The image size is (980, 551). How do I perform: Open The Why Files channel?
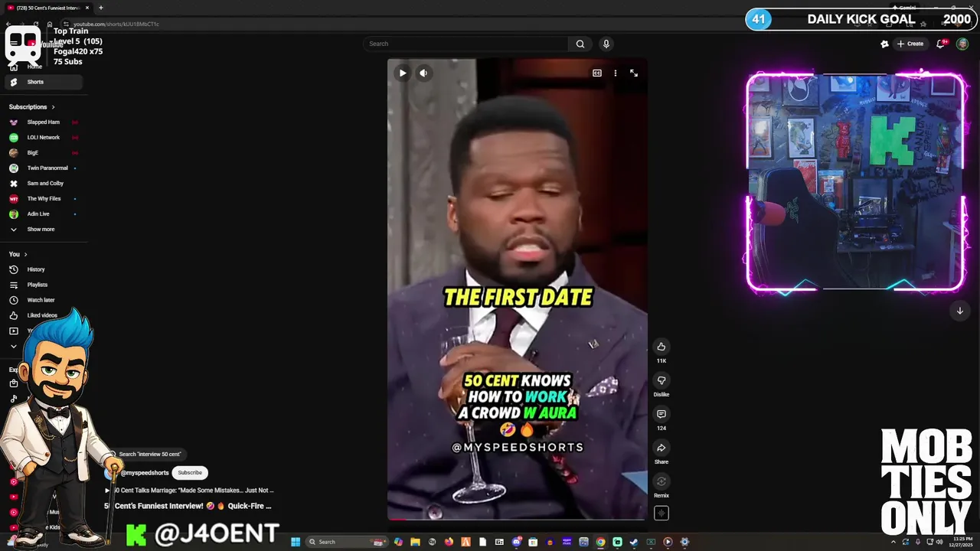tap(44, 199)
